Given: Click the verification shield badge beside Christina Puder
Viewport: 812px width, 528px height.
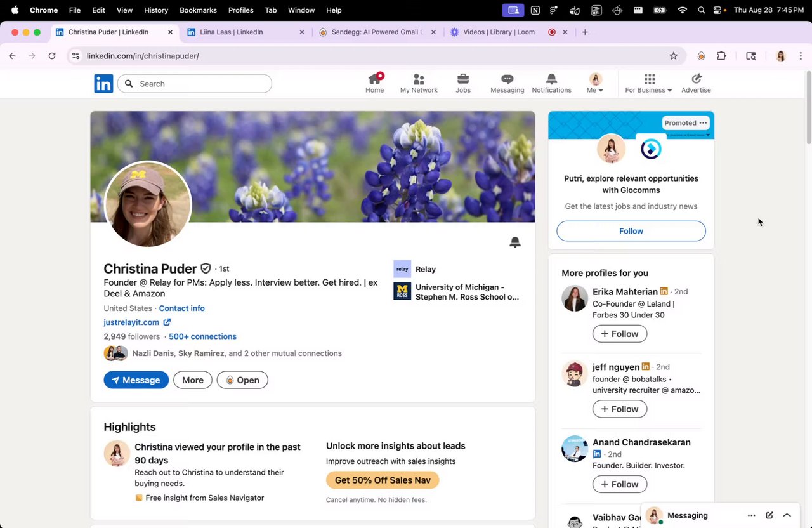Looking at the screenshot, I should pyautogui.click(x=206, y=268).
